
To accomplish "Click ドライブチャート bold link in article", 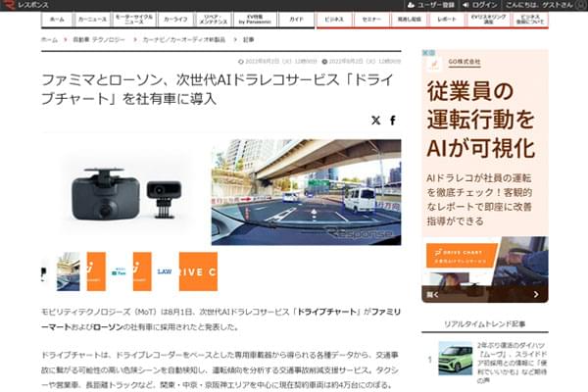I will tap(326, 312).
